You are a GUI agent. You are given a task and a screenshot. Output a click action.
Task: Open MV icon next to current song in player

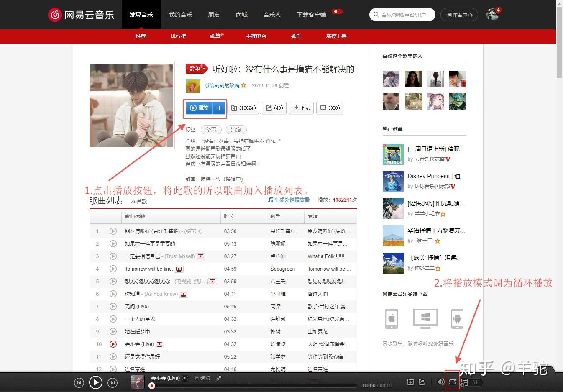tap(185, 378)
